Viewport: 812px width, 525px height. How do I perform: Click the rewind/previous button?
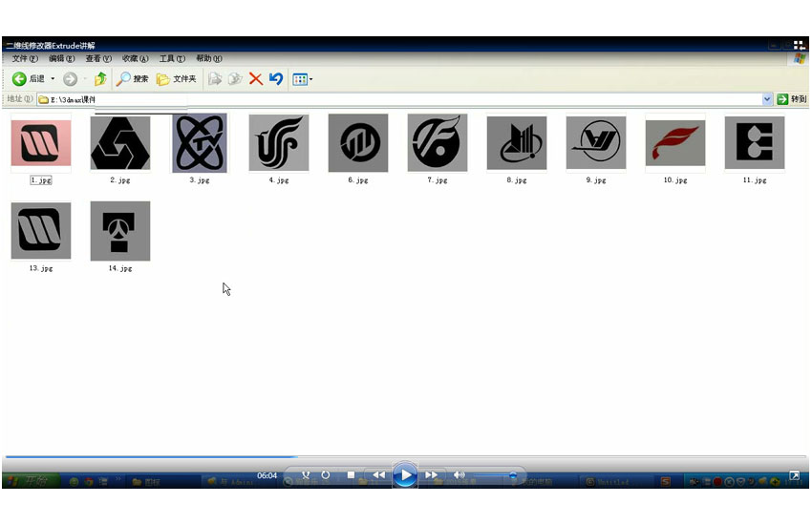click(x=378, y=474)
